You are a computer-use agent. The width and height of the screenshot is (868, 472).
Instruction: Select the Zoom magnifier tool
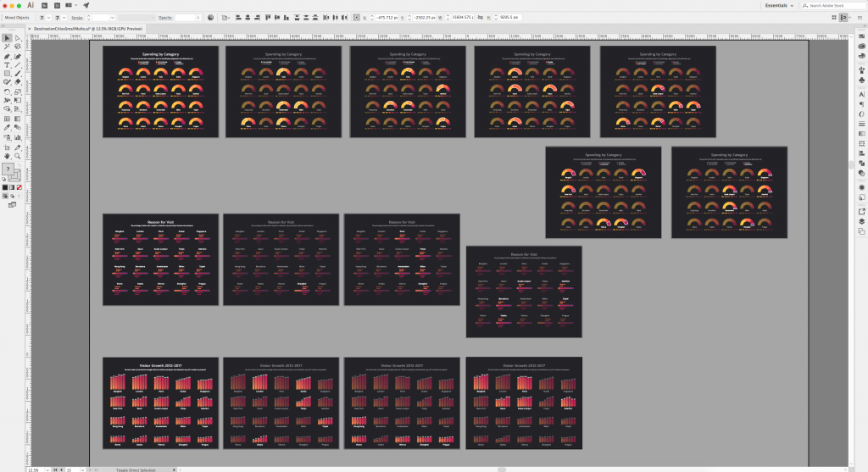click(18, 155)
